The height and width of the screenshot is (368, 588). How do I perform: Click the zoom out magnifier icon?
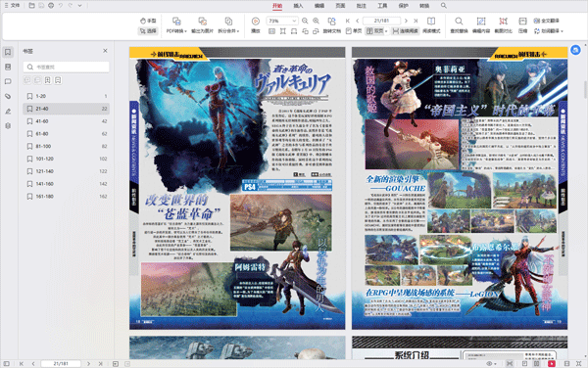(305, 21)
